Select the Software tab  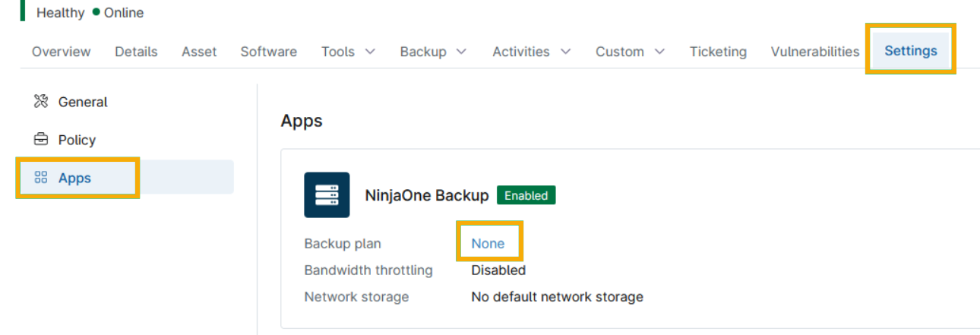pos(269,52)
